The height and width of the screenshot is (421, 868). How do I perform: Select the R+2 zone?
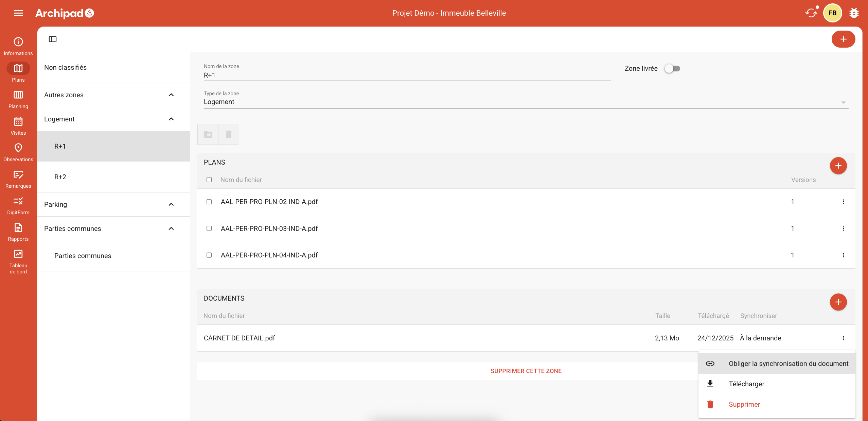pyautogui.click(x=60, y=177)
